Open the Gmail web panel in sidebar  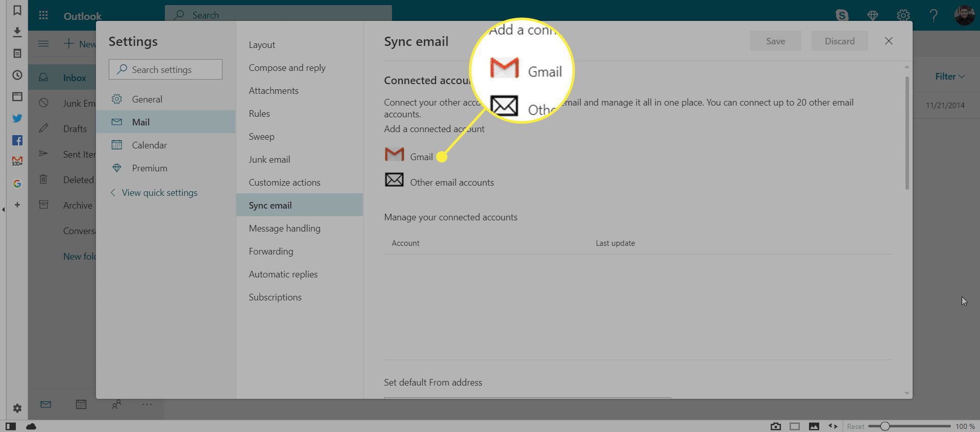(x=17, y=161)
